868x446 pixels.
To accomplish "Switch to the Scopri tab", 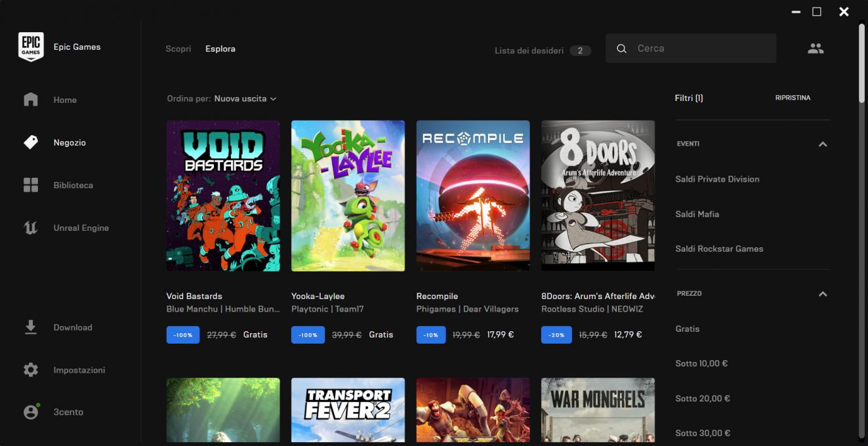I will [x=178, y=49].
